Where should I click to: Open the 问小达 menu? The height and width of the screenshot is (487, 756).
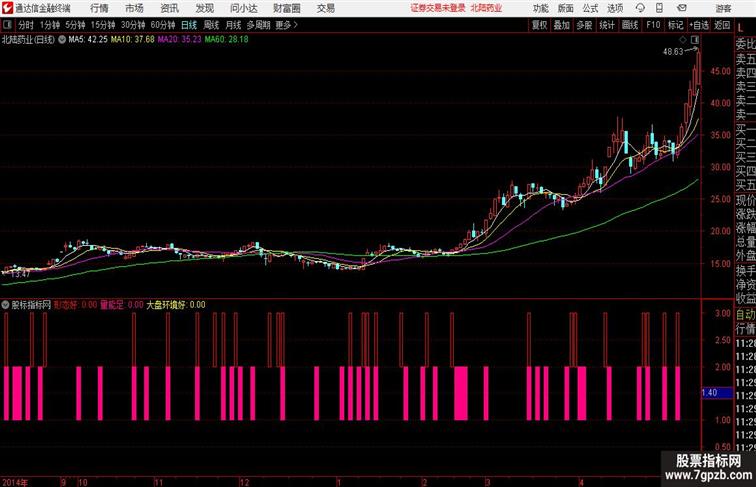coord(244,8)
